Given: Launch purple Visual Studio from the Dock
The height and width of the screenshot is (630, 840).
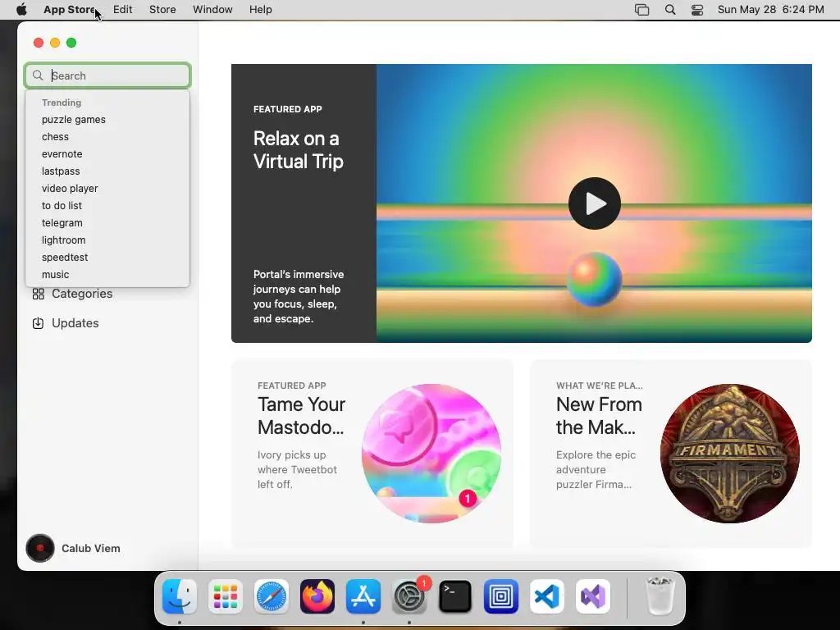Looking at the screenshot, I should coord(593,596).
